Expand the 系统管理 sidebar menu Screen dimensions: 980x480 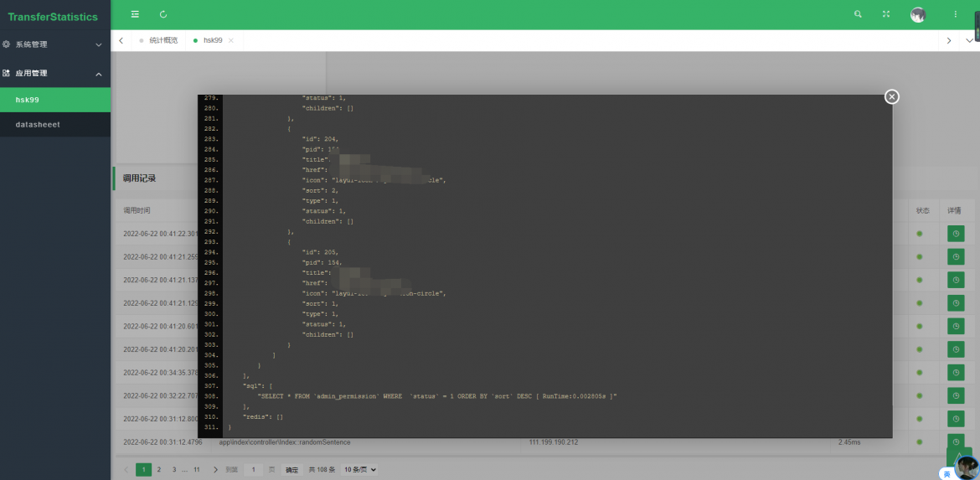(x=55, y=44)
